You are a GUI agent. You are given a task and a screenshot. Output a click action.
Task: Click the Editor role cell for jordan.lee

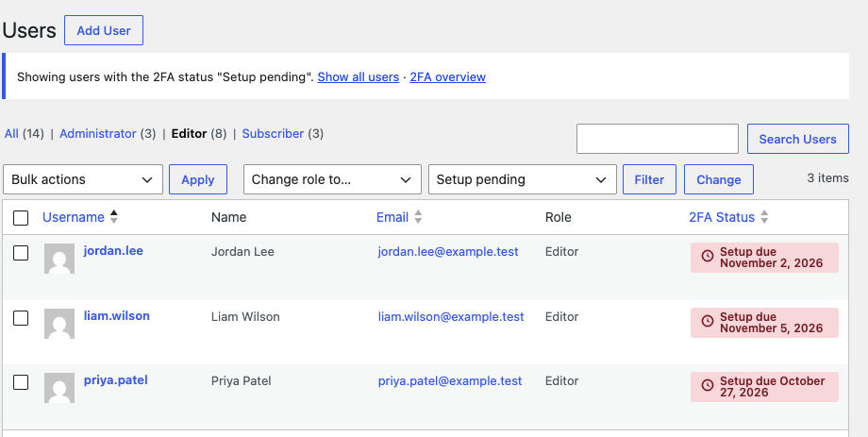[x=562, y=251]
